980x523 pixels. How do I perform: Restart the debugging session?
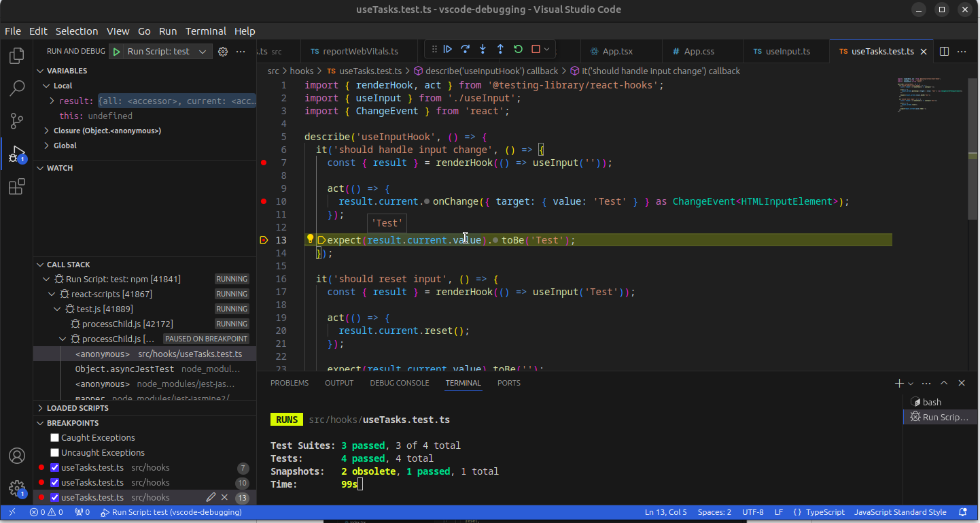tap(518, 49)
